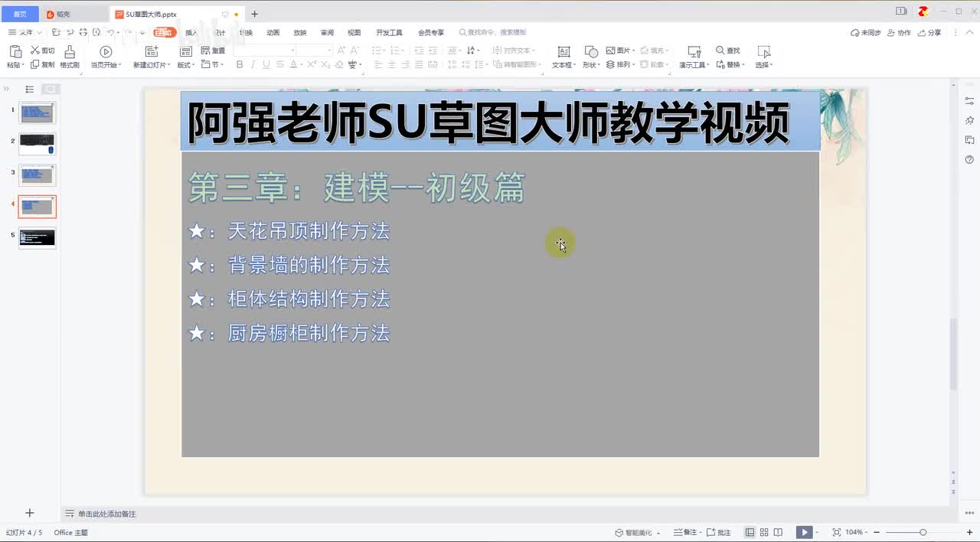Open the File (文件) menu dropdown
This screenshot has height=542, width=980.
point(25,32)
